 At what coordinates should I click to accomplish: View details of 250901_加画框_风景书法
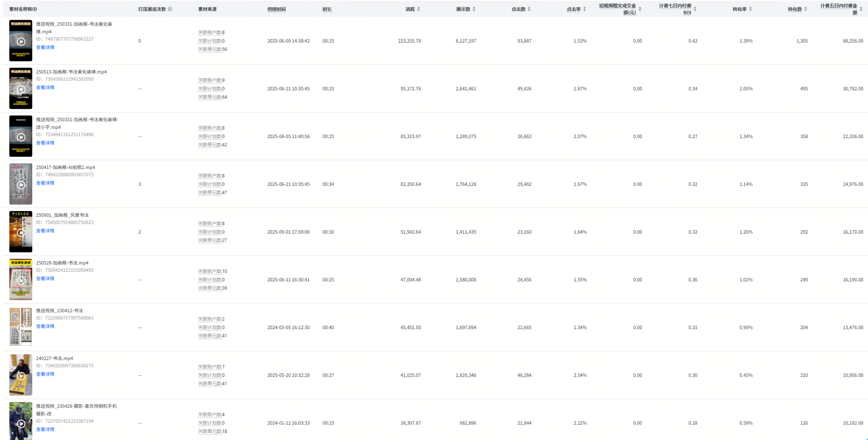(x=45, y=231)
